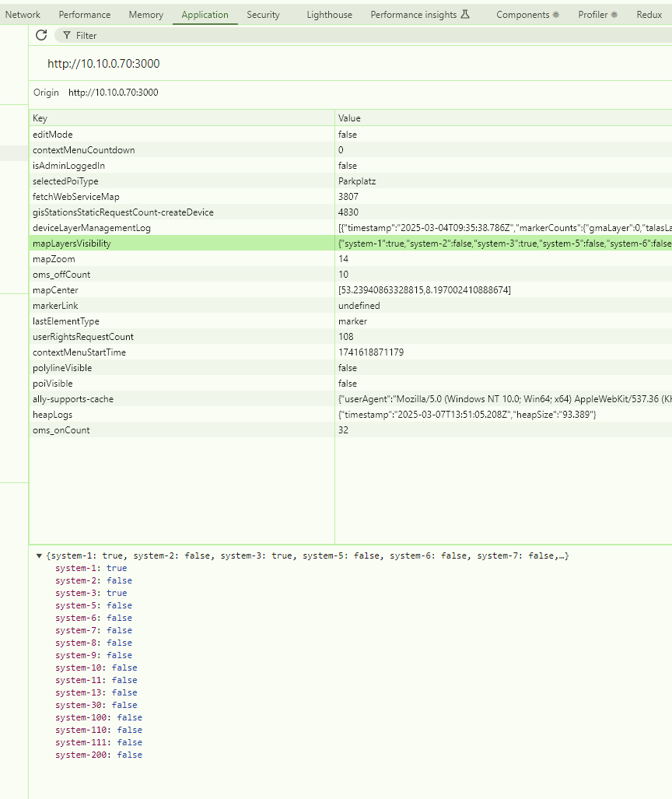This screenshot has height=799, width=672.
Task: Select the editMode key row
Action: [53, 135]
